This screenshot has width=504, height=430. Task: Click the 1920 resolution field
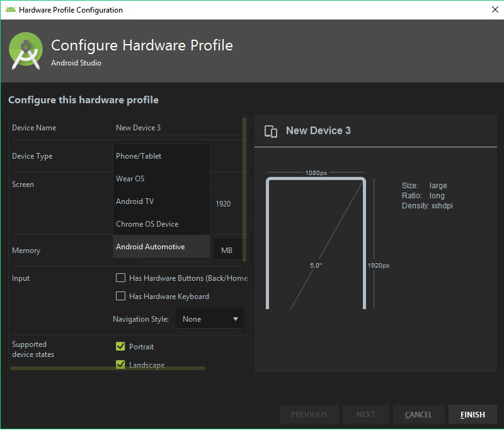point(227,204)
